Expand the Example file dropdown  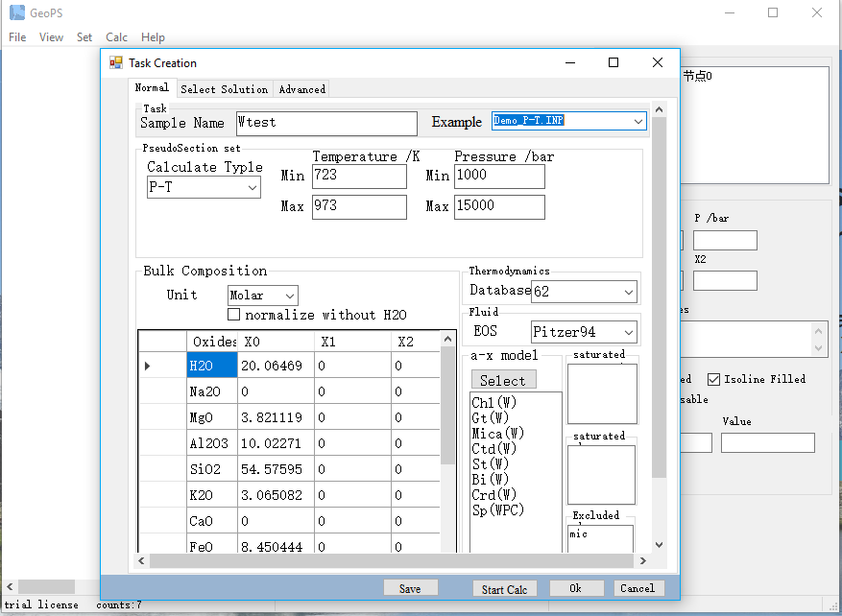tap(638, 122)
